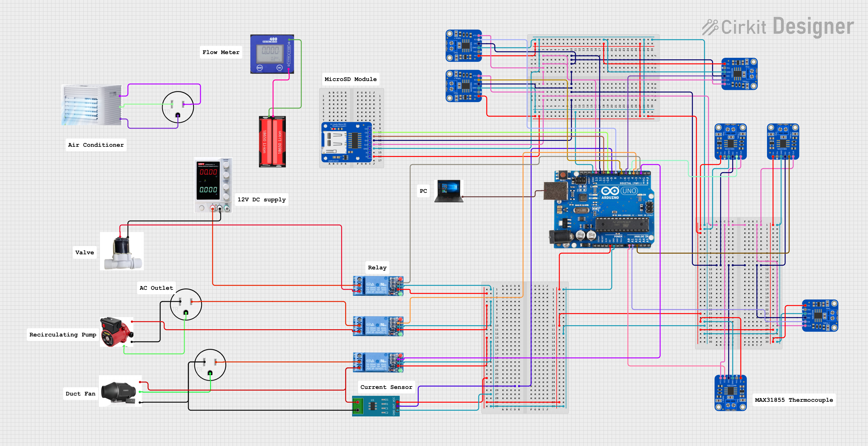The height and width of the screenshot is (446, 868).
Task: Click the Current Sensor module board
Action: click(376, 406)
